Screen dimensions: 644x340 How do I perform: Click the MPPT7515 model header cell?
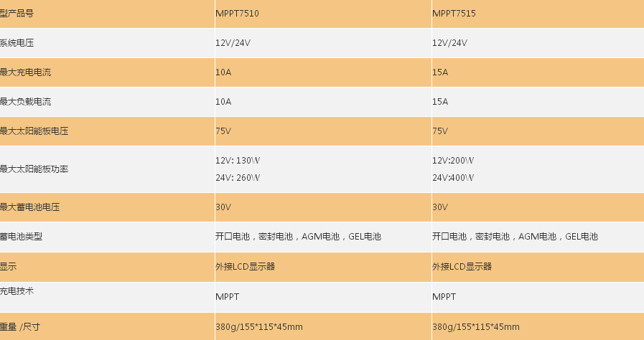[454, 13]
